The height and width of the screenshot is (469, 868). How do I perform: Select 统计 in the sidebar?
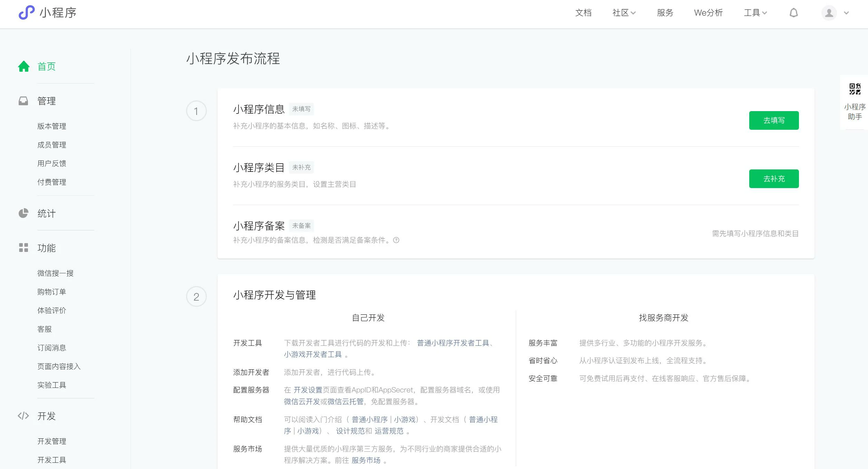point(47,213)
